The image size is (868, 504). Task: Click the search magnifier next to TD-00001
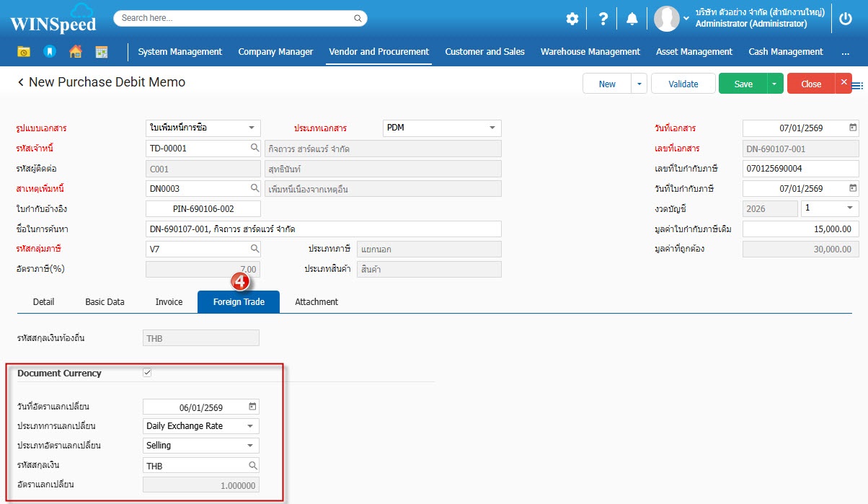(254, 148)
